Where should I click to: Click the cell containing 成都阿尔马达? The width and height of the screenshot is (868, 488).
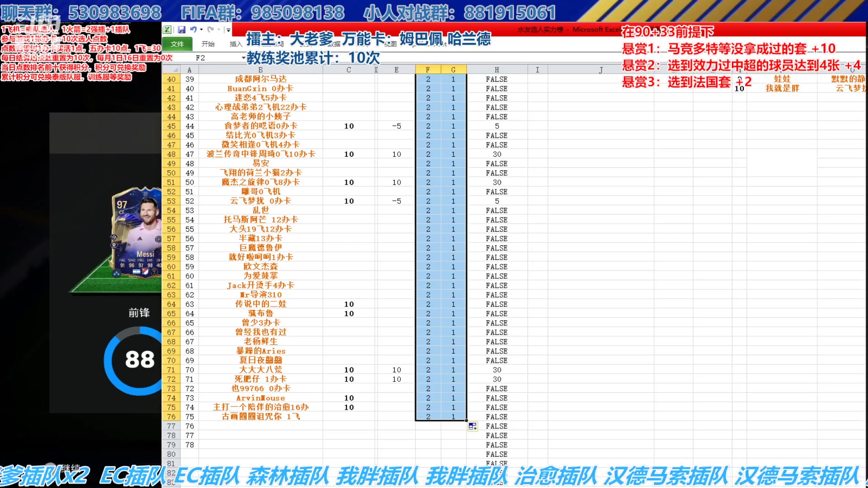point(260,79)
